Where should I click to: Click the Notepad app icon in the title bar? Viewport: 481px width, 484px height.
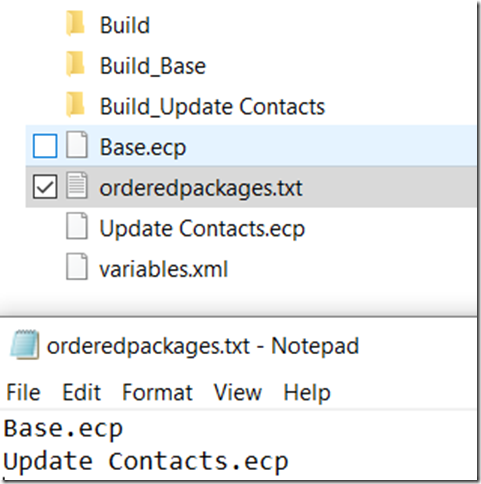point(25,344)
